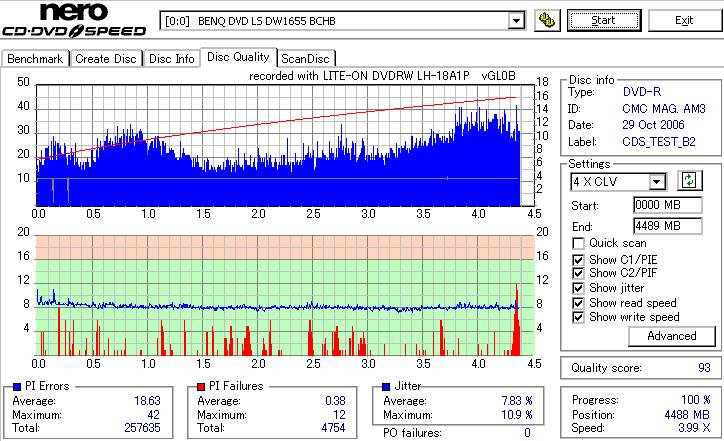Open the Disc Info tab
Screen dimensions: 724x441
pyautogui.click(x=171, y=59)
